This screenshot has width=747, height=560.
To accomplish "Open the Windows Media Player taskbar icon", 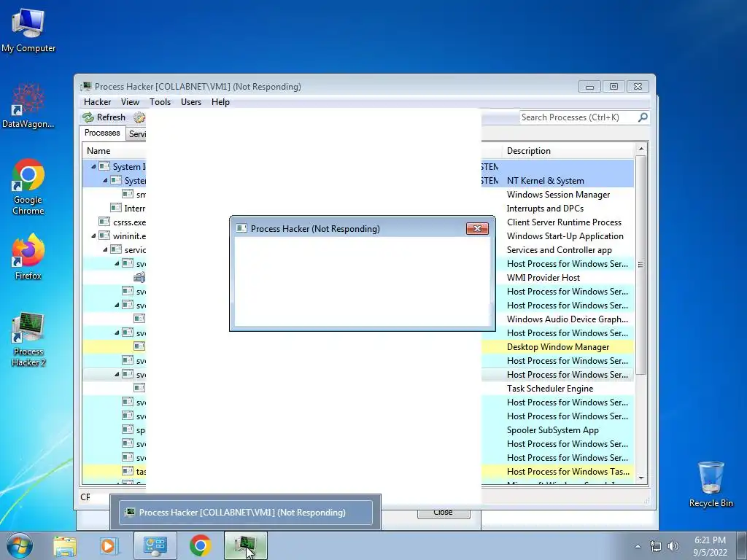I will (109, 545).
